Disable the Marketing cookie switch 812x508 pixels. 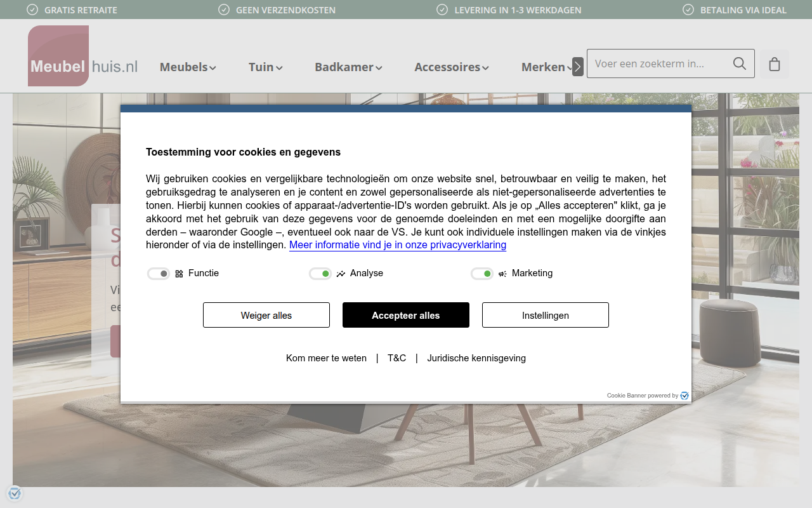coord(482,274)
